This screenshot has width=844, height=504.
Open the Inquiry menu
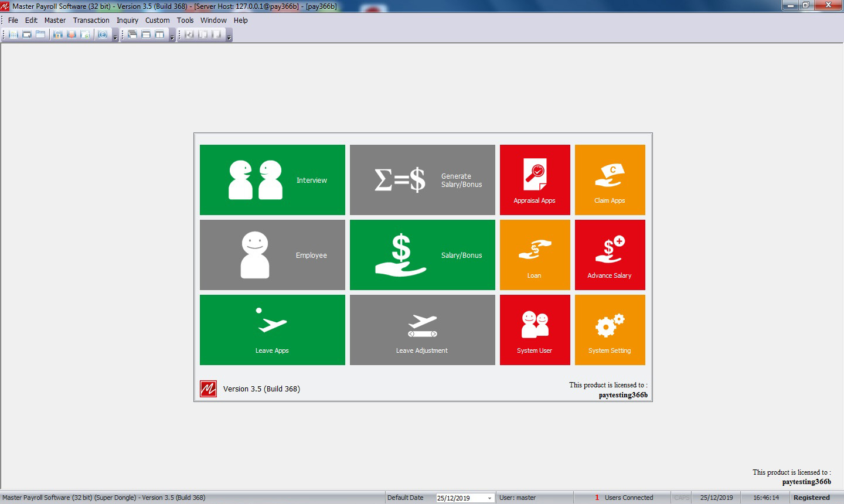[x=127, y=20]
